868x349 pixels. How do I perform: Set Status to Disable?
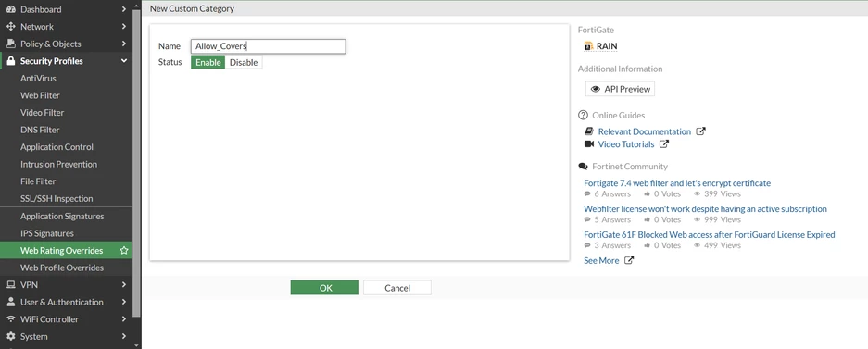(244, 63)
